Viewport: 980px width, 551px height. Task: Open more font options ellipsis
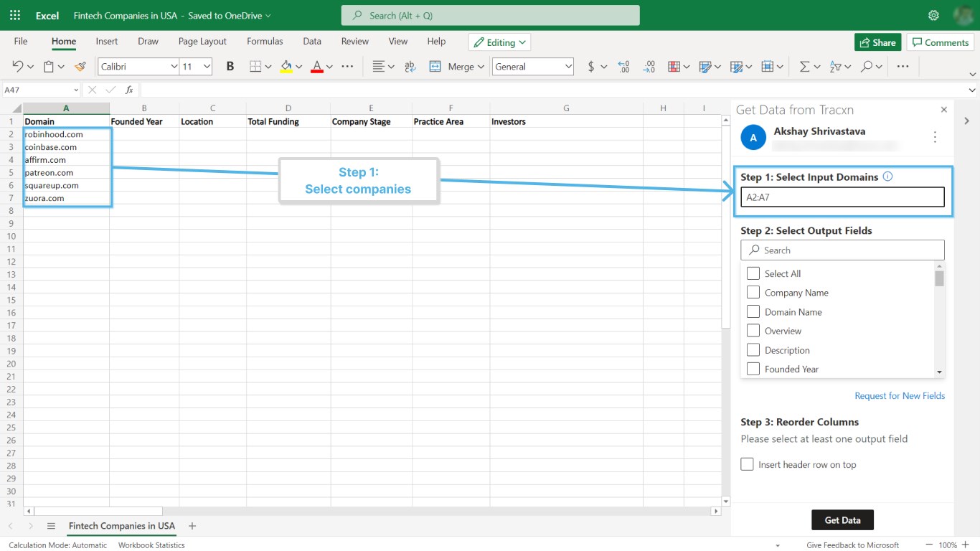347,67
